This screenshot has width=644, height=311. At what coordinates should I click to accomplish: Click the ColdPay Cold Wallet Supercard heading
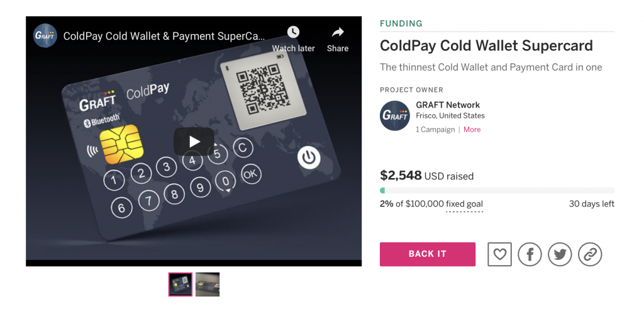486,46
